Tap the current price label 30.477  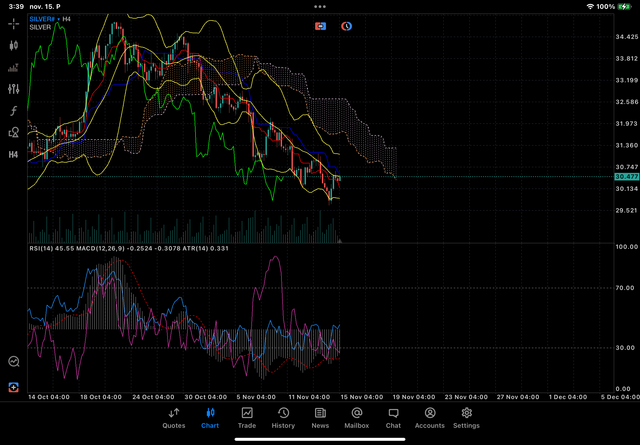pos(627,177)
